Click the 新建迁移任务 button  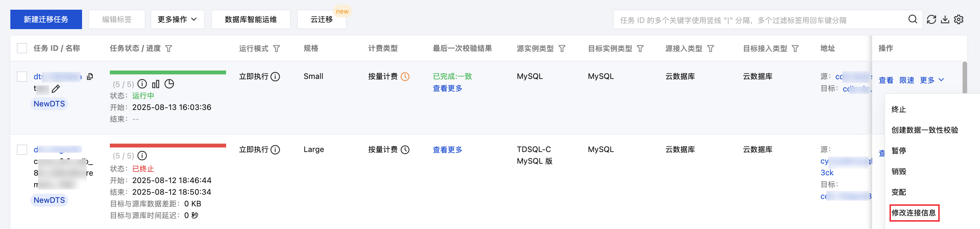tap(46, 19)
